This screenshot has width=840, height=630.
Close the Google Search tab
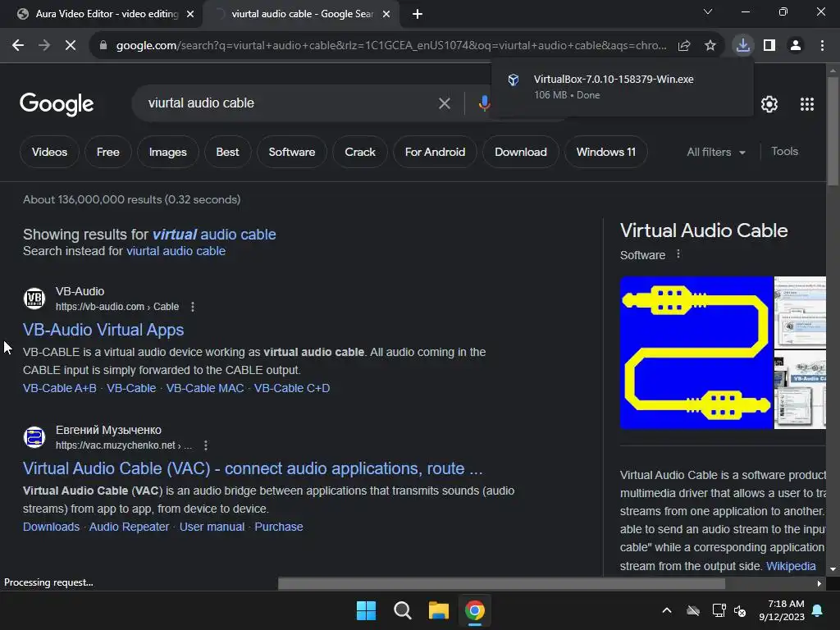pyautogui.click(x=386, y=14)
